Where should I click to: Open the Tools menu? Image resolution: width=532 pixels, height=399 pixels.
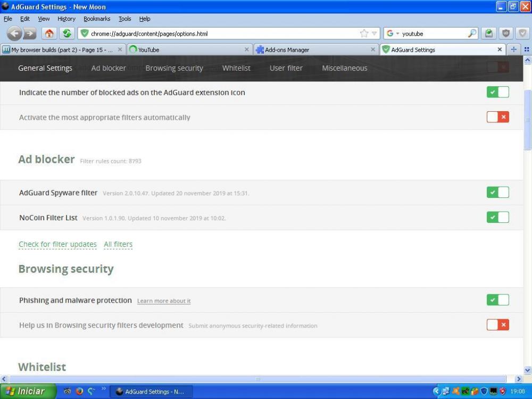click(x=124, y=19)
